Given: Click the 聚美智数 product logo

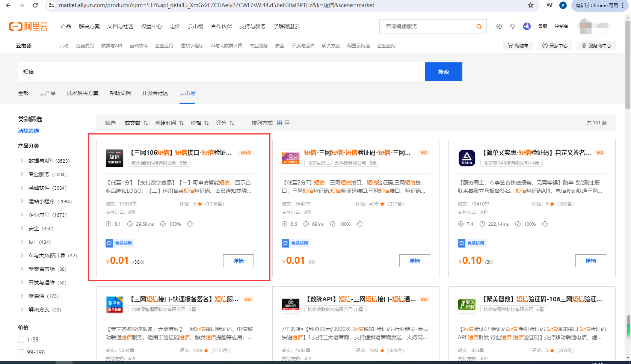Looking at the screenshot, I should [x=466, y=304].
